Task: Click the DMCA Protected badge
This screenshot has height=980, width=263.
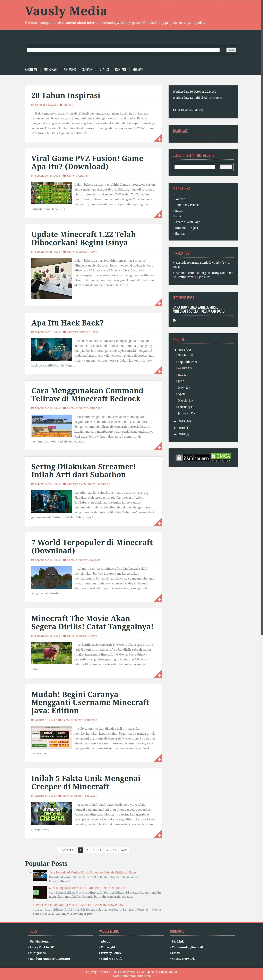Action: [x=221, y=458]
